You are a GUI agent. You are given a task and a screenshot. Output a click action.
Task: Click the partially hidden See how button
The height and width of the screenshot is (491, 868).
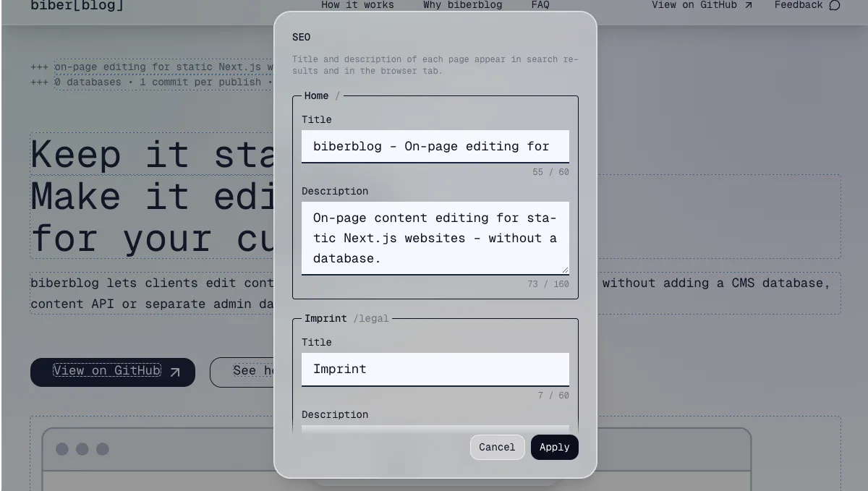click(x=242, y=372)
